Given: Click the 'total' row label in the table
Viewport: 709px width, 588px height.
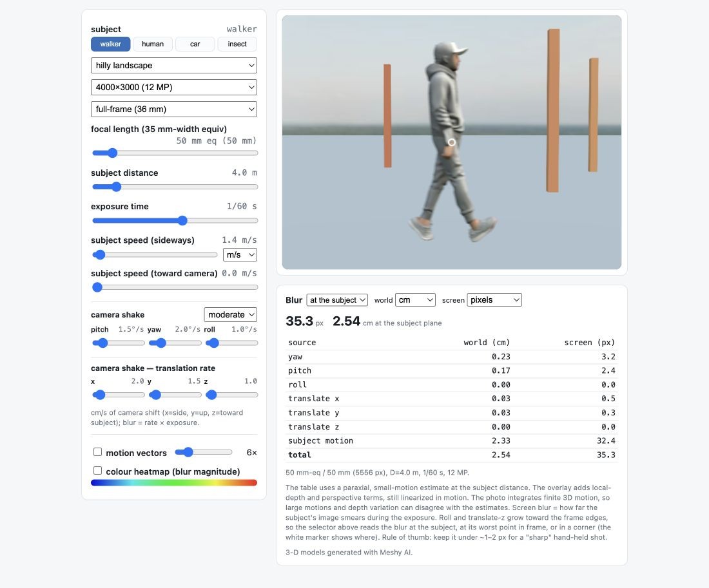Looking at the screenshot, I should tap(299, 455).
